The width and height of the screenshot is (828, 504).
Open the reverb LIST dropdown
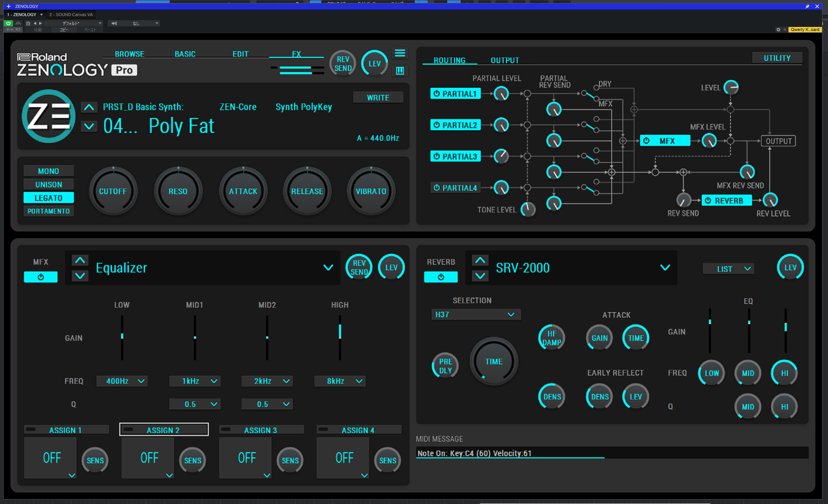pyautogui.click(x=728, y=269)
